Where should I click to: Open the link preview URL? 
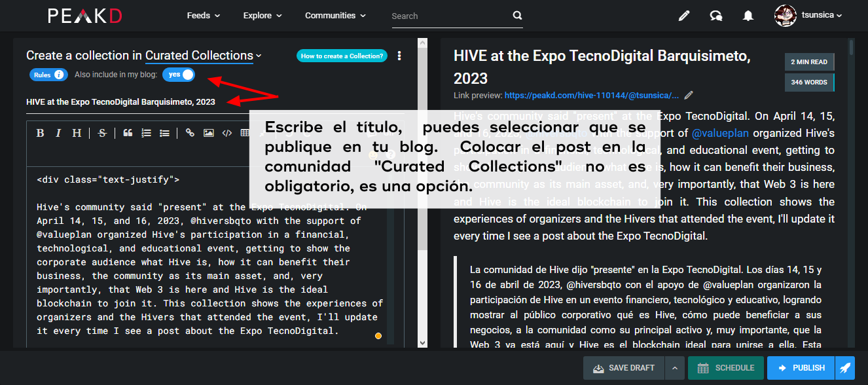point(592,95)
